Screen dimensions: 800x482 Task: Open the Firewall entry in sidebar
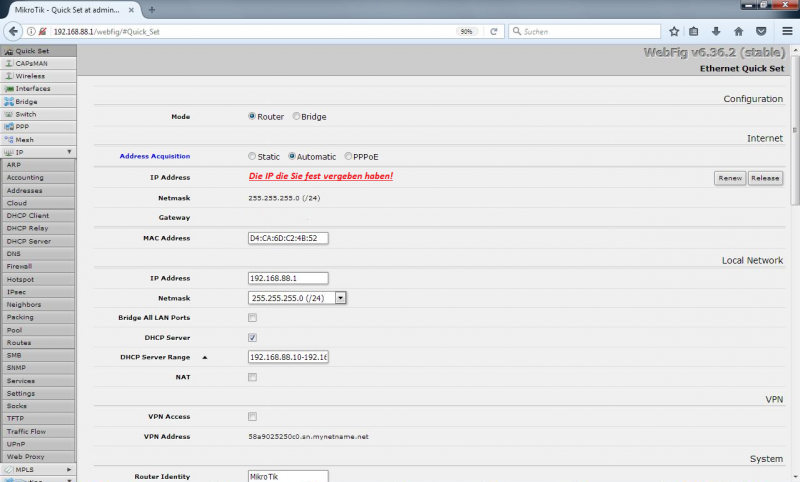(x=20, y=266)
